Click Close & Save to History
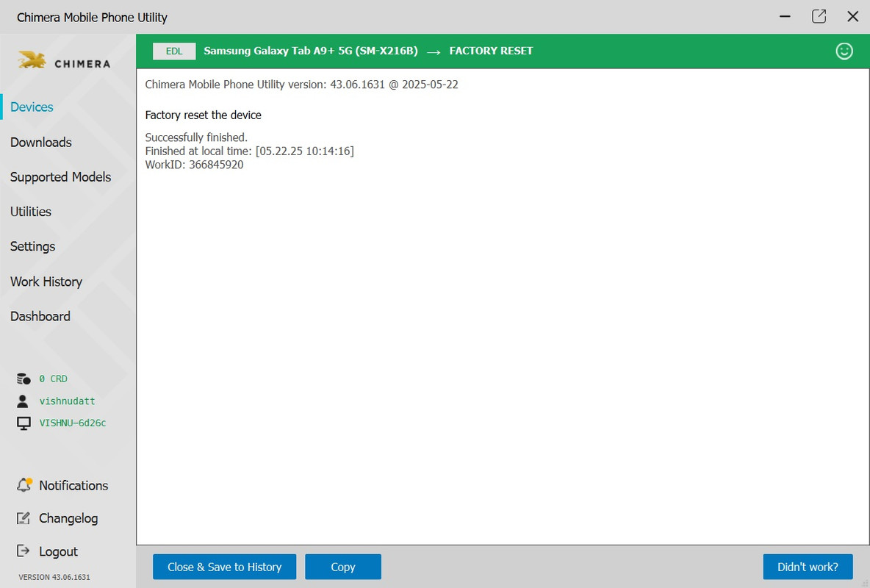 coord(225,567)
